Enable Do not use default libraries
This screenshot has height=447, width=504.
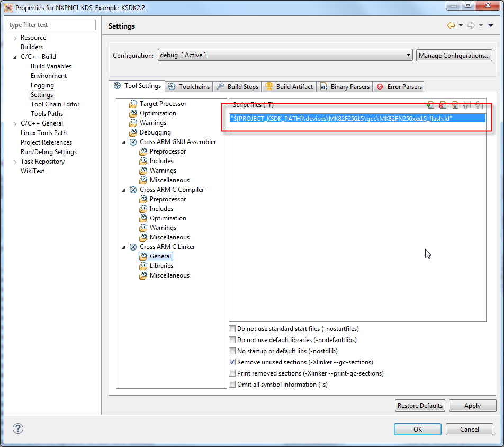(x=232, y=340)
